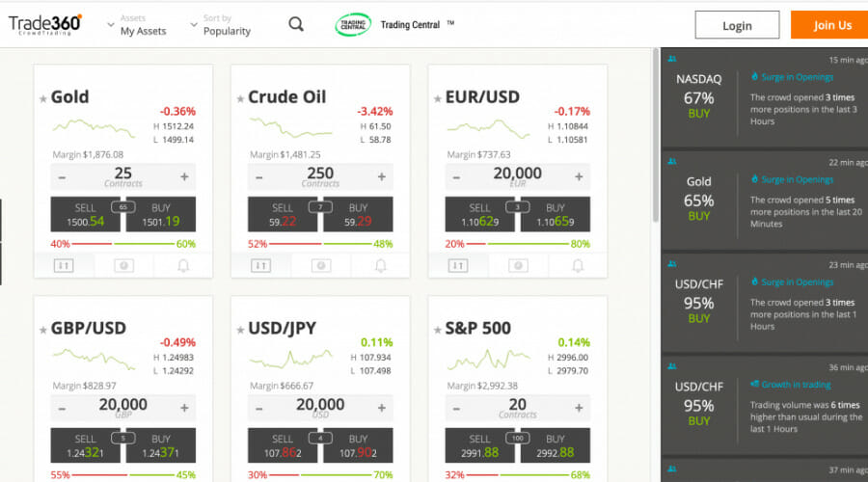This screenshot has height=482, width=868.
Task: Decrease Crude Oil contracts with minus
Action: pyautogui.click(x=259, y=177)
